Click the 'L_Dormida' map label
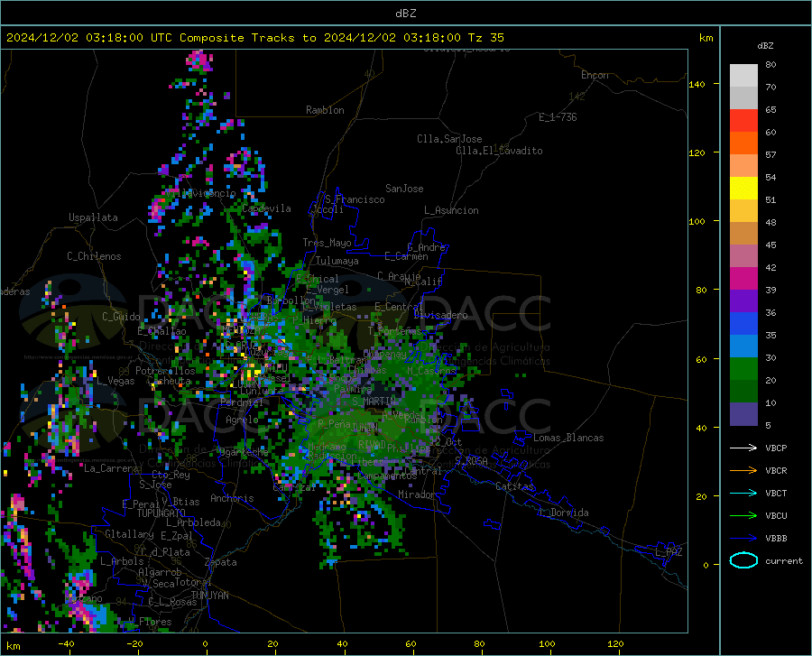The height and width of the screenshot is (656, 812). tap(564, 513)
